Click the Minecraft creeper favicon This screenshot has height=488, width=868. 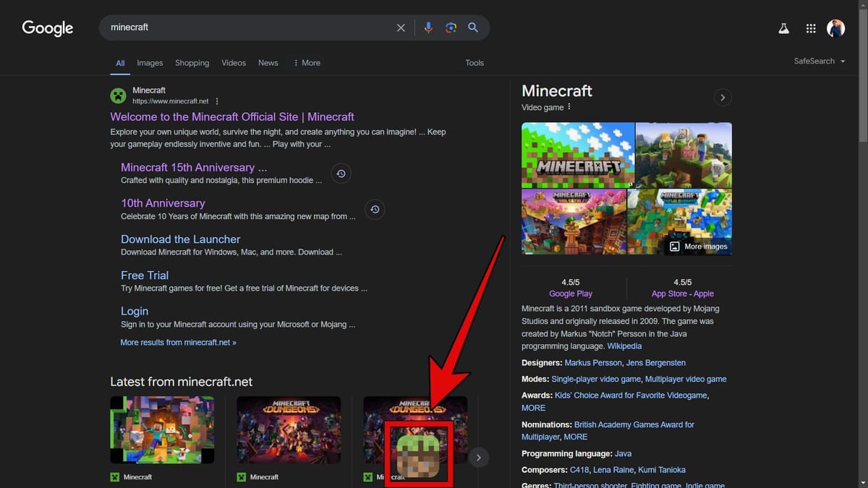coord(118,95)
